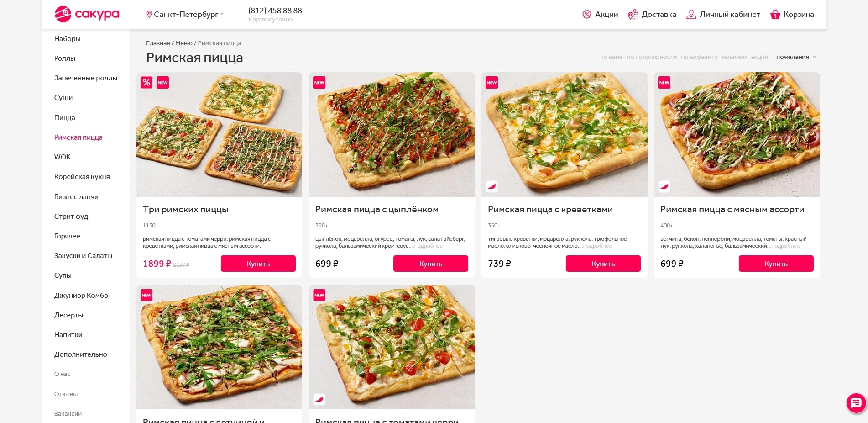
Task: Open the Акции promotions icon
Action: [x=587, y=15]
